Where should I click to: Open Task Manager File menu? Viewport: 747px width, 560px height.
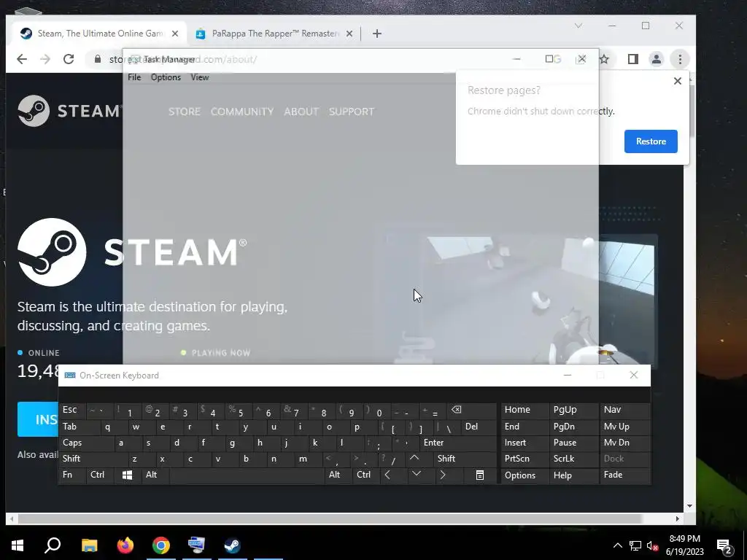pos(134,77)
